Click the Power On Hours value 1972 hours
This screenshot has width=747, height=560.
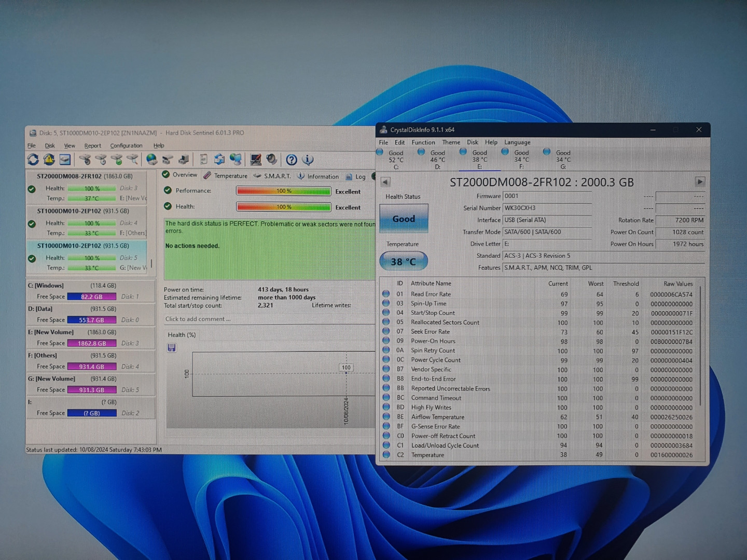click(680, 244)
